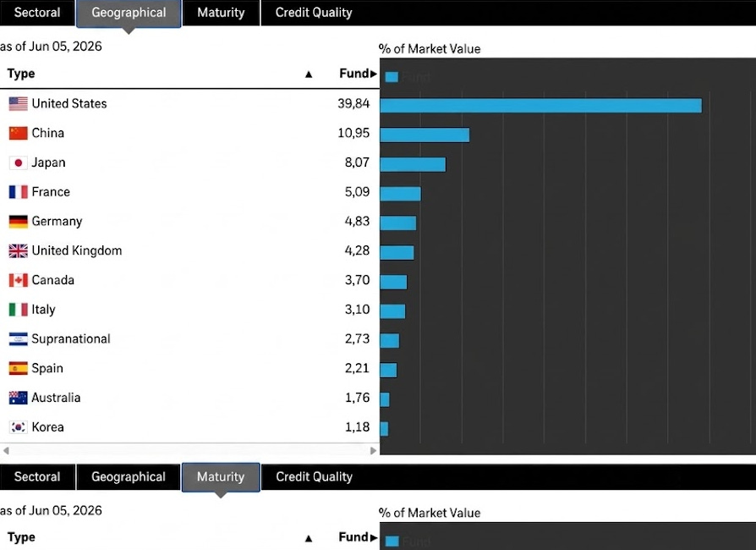Image resolution: width=756 pixels, height=550 pixels.
Task: Click the United Kingdom bar in chart
Action: coord(397,253)
